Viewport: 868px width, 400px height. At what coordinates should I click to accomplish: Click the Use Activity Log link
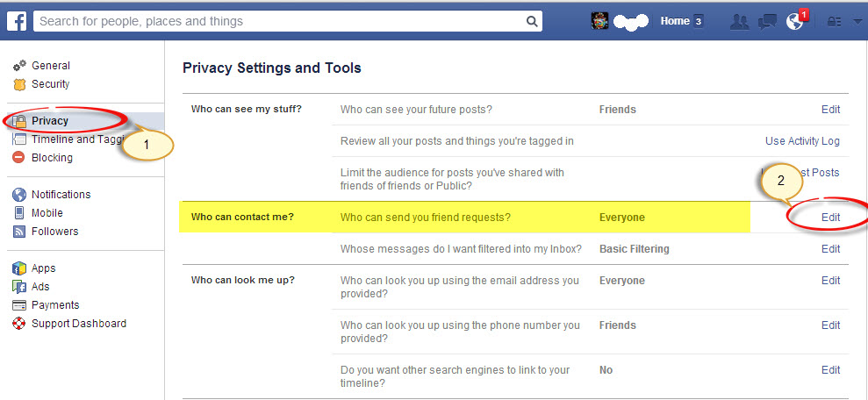[x=802, y=141]
